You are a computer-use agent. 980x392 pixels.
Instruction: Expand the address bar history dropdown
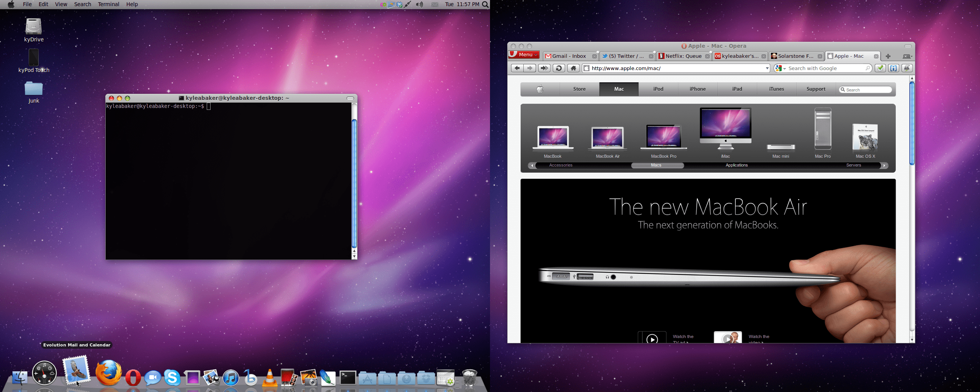click(767, 68)
